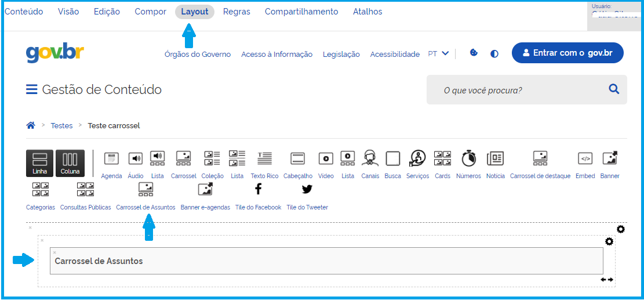Open the Legislação link
644x300 pixels.
point(341,54)
